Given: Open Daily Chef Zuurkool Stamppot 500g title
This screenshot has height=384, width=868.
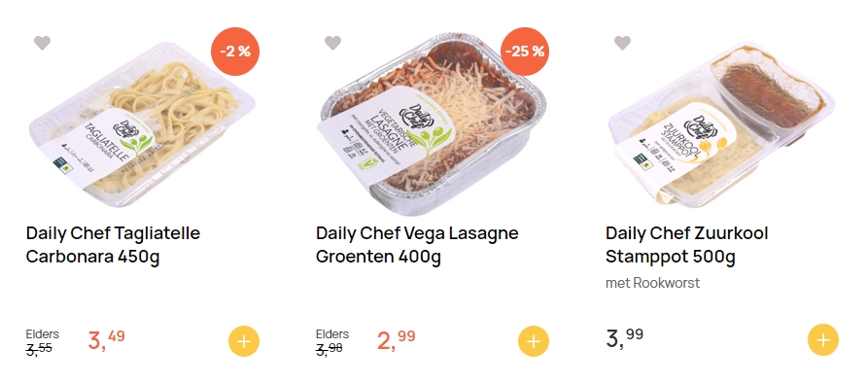Looking at the screenshot, I should tap(686, 245).
